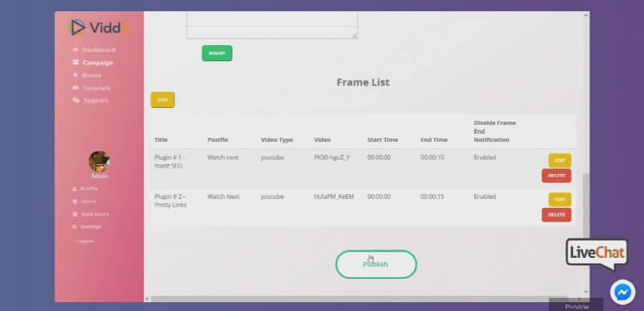Click the ViddX logo

99,27
